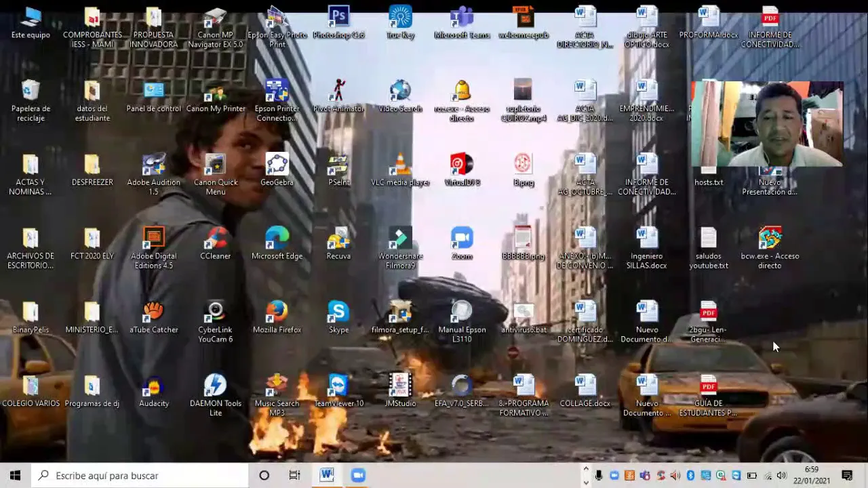Viewport: 868px width, 488px height.
Task: Open the antivirus6.bat file
Action: tap(524, 318)
